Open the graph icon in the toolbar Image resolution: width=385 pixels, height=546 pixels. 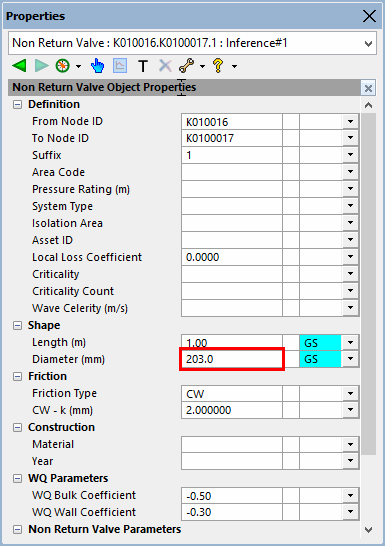[120, 65]
